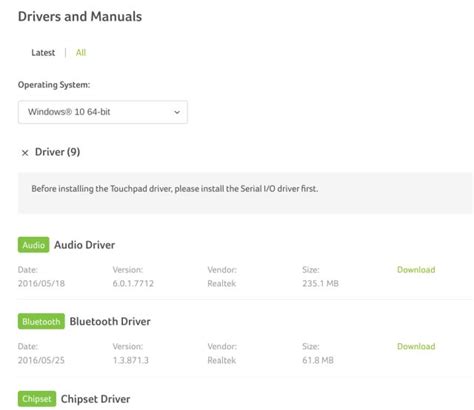Click the Drivers and Manuals heading
The height and width of the screenshot is (410, 474).
coord(80,16)
